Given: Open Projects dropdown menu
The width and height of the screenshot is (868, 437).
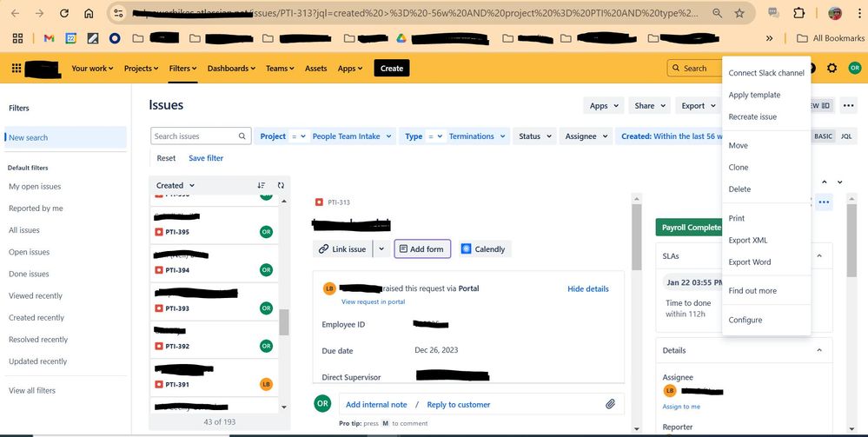Looking at the screenshot, I should 141,68.
